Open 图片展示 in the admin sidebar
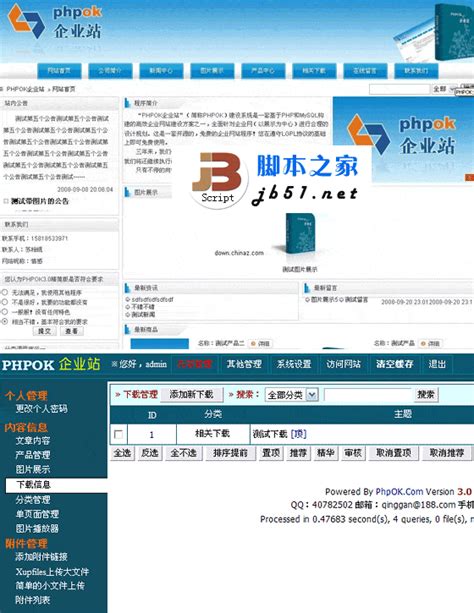 click(33, 469)
